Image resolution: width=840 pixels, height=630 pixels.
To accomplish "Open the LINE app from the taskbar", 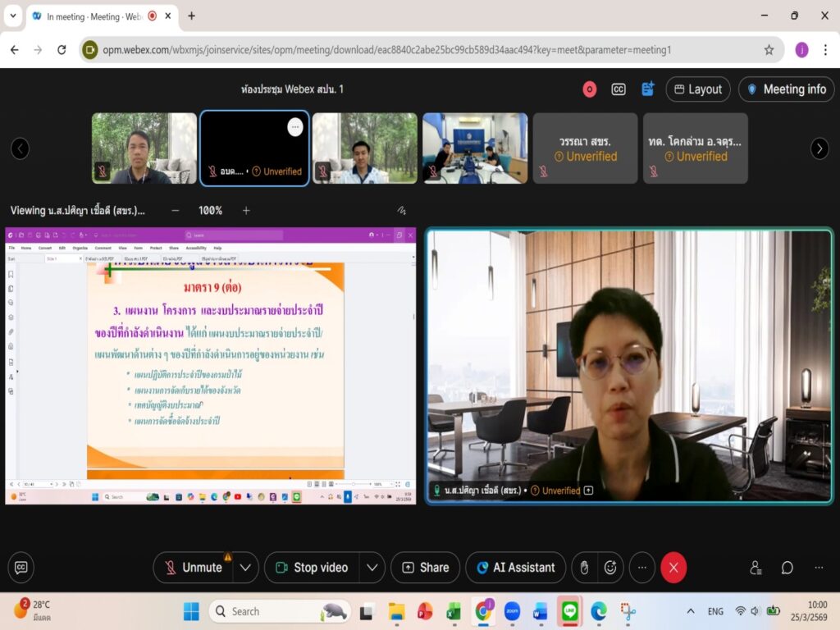I will (569, 611).
